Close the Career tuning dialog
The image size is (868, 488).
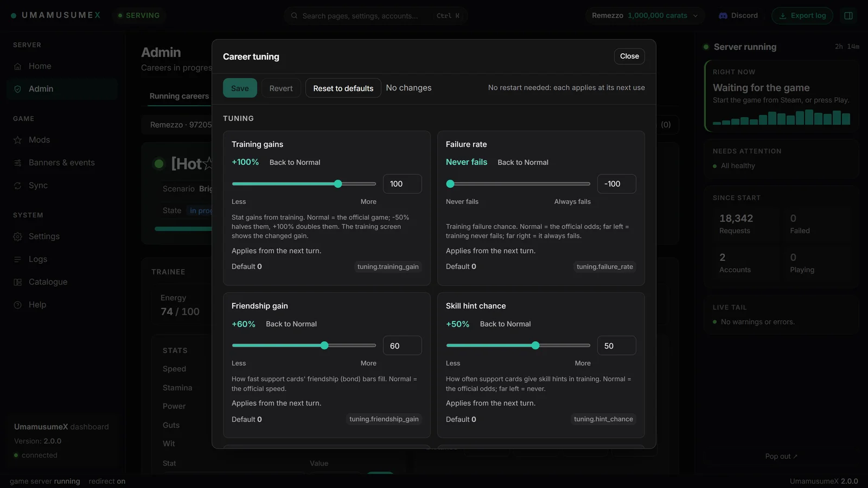tap(629, 56)
